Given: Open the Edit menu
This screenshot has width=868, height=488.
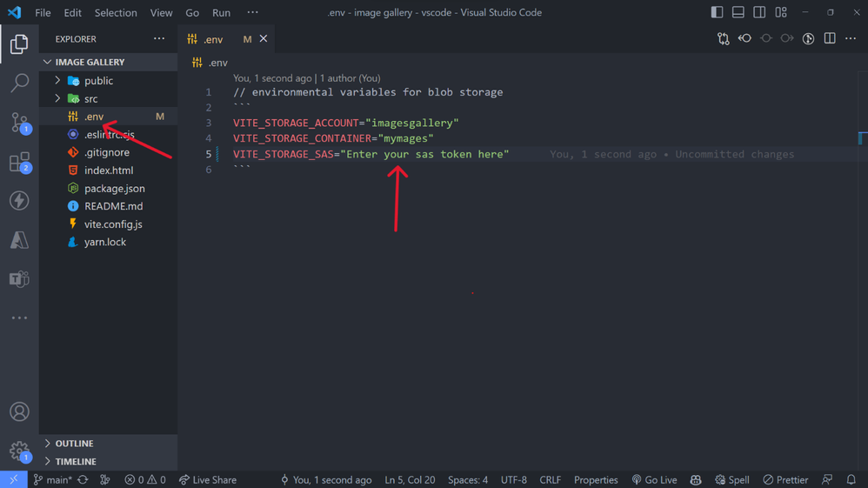Looking at the screenshot, I should pyautogui.click(x=72, y=12).
